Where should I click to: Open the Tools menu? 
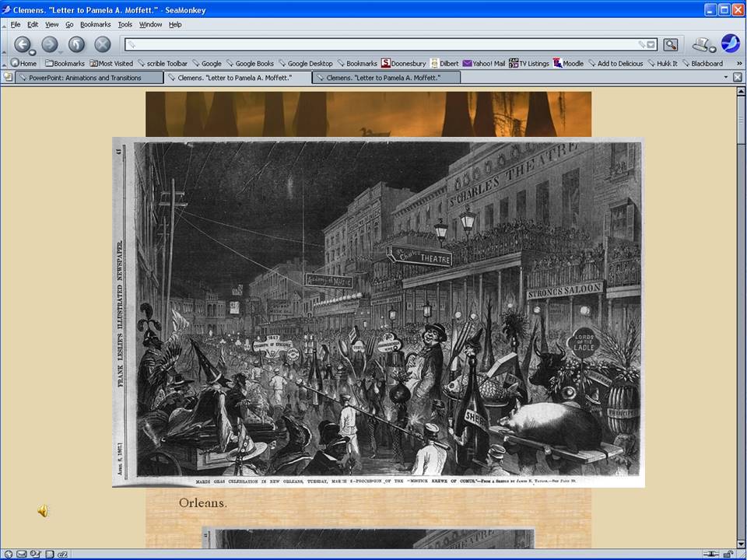coord(124,24)
